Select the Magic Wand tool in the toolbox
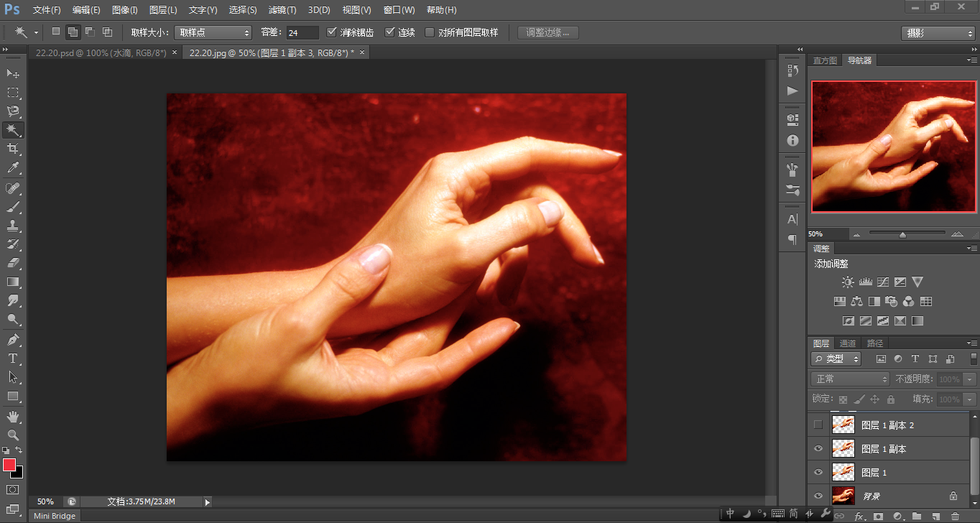Image resolution: width=980 pixels, height=523 pixels. (x=13, y=130)
